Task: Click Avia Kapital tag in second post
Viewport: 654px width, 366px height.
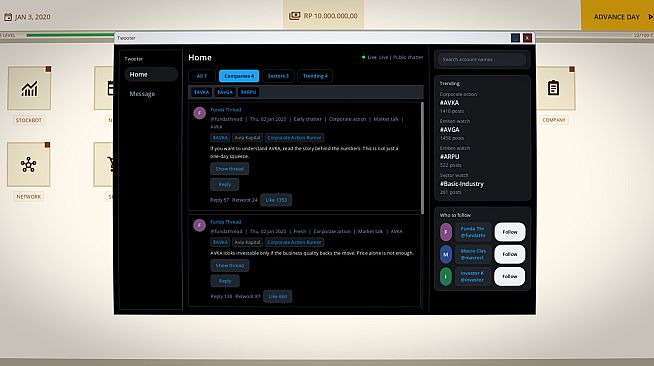Action: 247,242
